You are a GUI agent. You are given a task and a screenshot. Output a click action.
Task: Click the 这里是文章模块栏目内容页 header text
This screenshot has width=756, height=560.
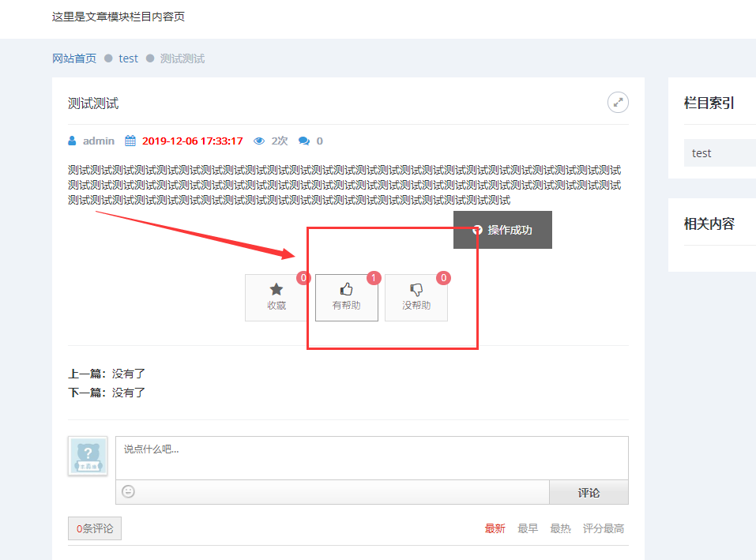(x=118, y=17)
